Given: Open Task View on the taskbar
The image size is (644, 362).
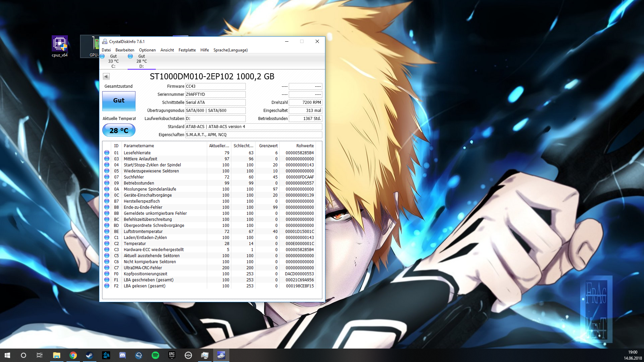Looking at the screenshot, I should [x=40, y=355].
